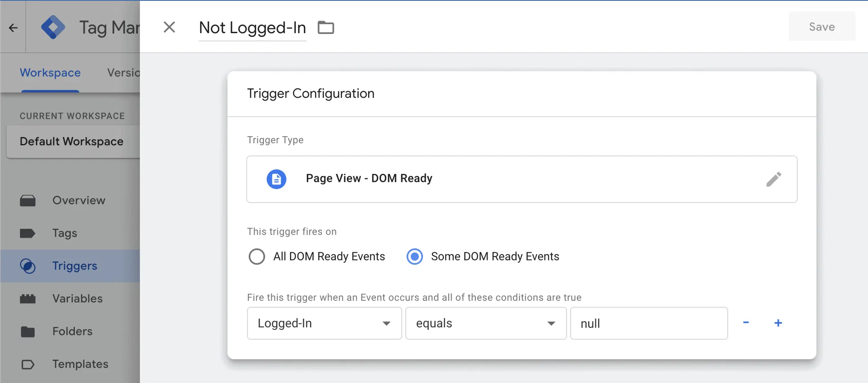The image size is (868, 383).
Task: Open the Default Workspace selector
Action: (x=72, y=142)
